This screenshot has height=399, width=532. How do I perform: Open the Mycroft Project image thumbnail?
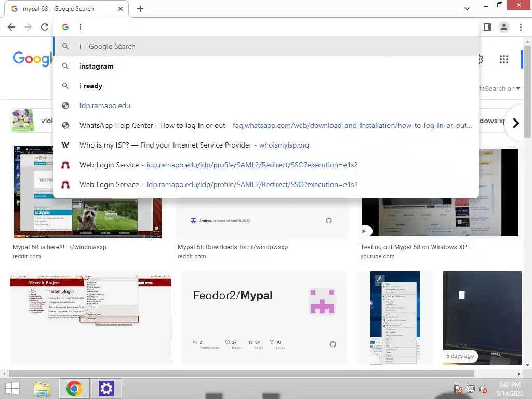(x=91, y=318)
